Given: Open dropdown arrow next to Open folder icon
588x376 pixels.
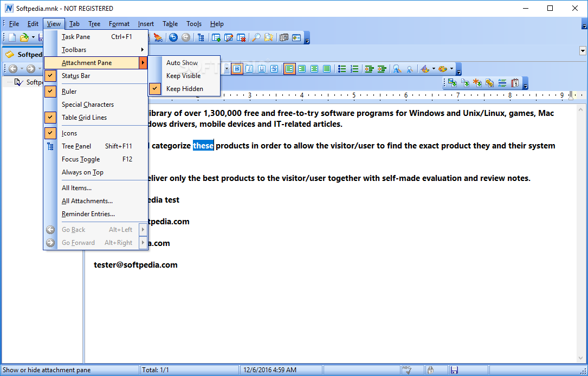Looking at the screenshot, I should pyautogui.click(x=33, y=37).
